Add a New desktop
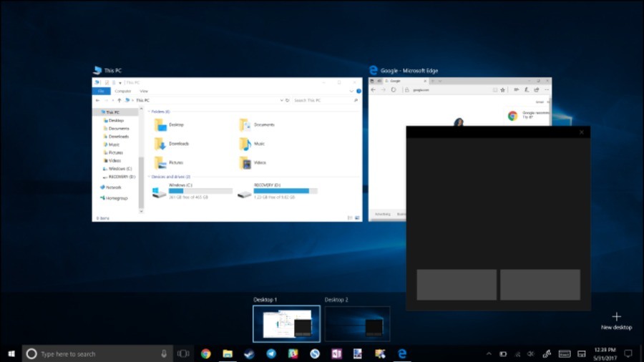Screen dimensions: 644x362 pyautogui.click(x=617, y=321)
